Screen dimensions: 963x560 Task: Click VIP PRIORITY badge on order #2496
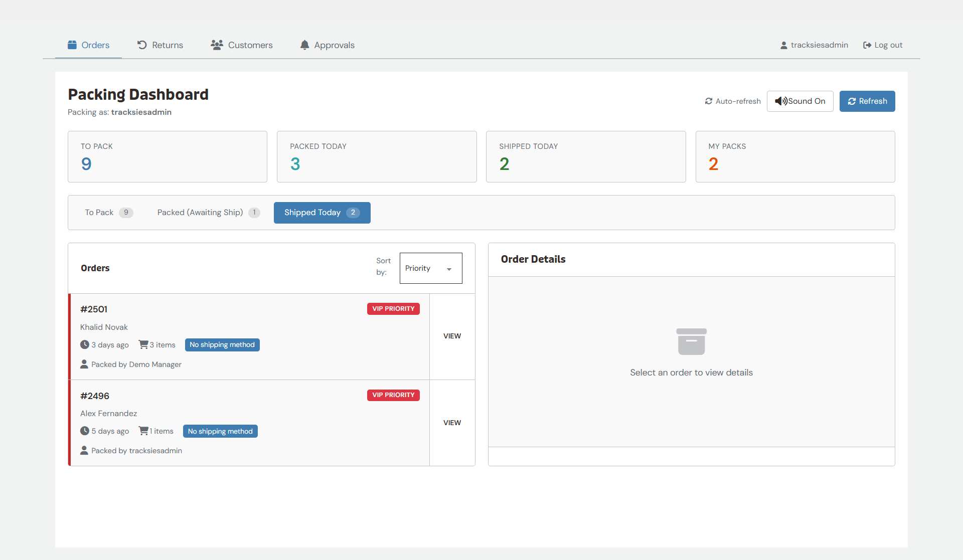[x=393, y=395]
